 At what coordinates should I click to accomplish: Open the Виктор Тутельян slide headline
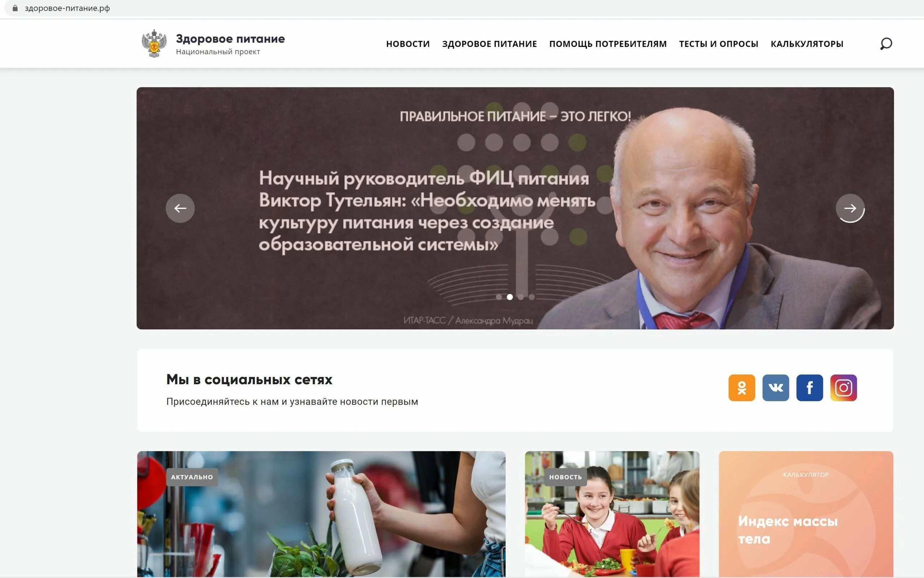pos(427,211)
